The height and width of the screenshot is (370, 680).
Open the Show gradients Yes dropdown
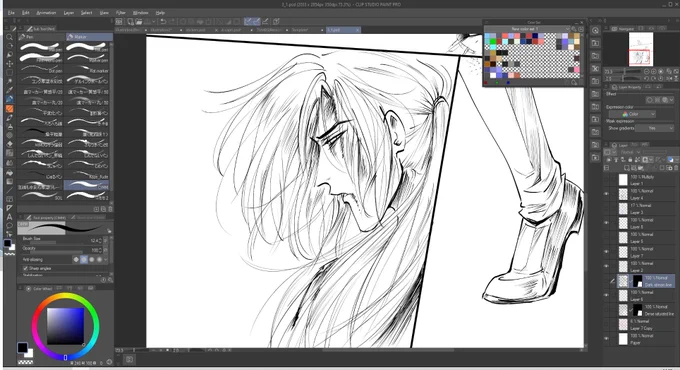pyautogui.click(x=655, y=128)
